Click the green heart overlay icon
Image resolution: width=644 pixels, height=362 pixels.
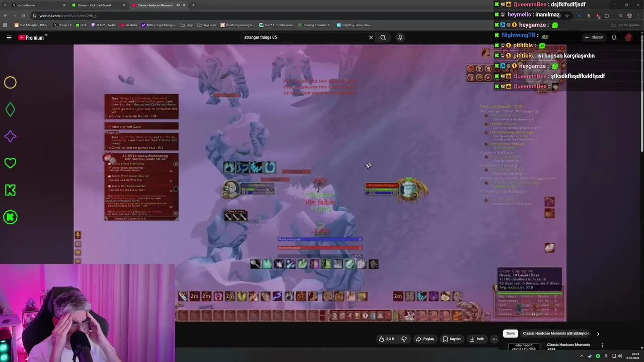[10, 163]
